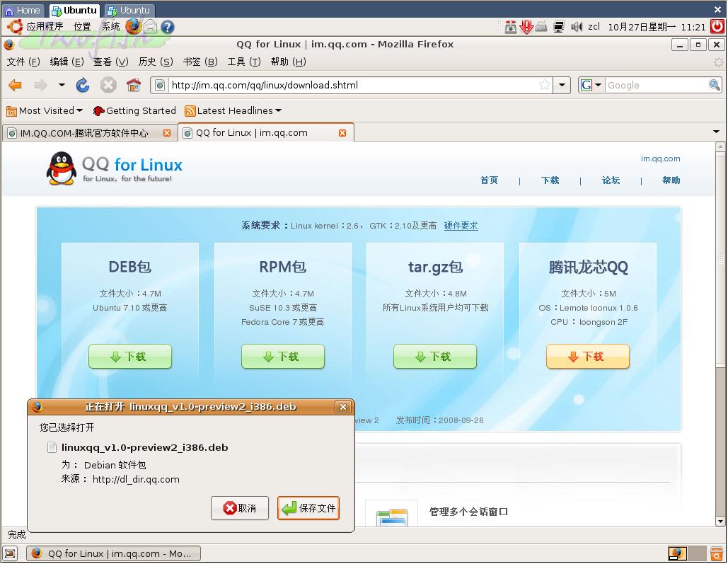Click the RPM包 下载 button

[283, 357]
